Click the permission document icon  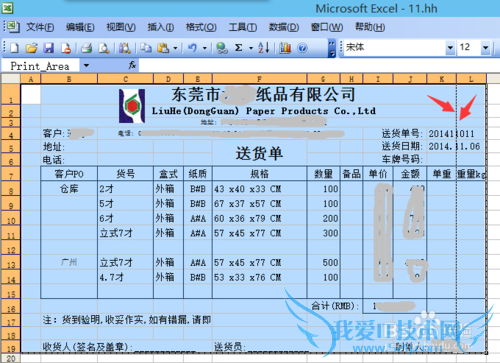click(66, 48)
